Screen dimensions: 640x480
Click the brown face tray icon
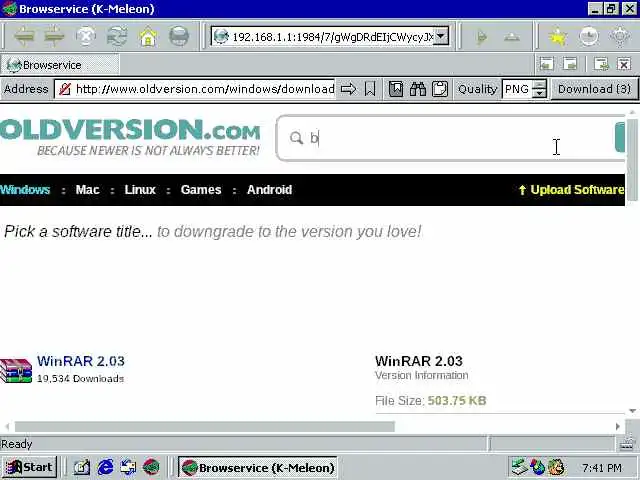pyautogui.click(x=556, y=467)
